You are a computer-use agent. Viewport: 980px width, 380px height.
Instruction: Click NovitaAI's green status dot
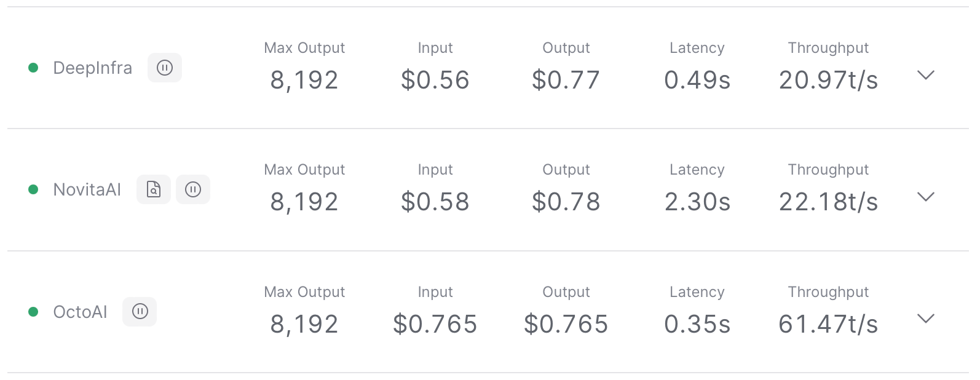pos(34,189)
